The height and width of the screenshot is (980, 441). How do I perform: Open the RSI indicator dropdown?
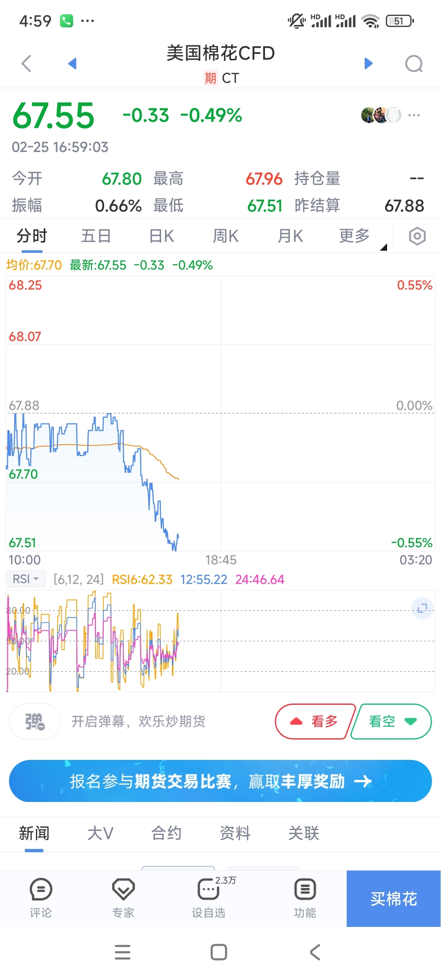click(x=25, y=579)
